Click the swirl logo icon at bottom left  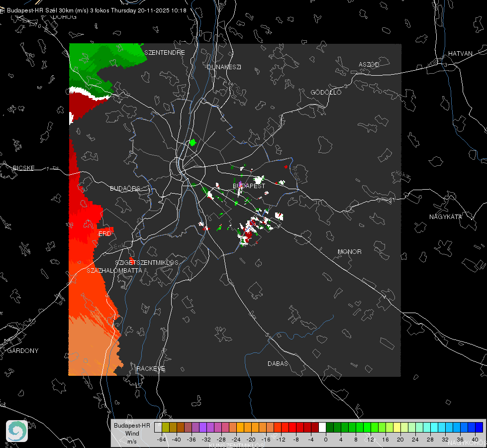pyautogui.click(x=17, y=431)
